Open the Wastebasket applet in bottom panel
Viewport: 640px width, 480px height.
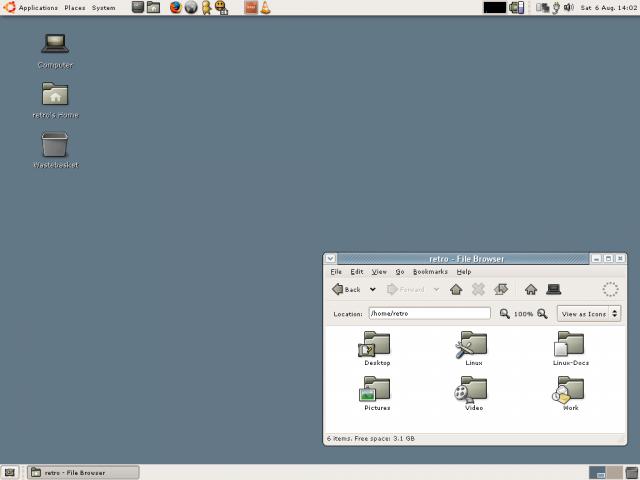(632, 473)
